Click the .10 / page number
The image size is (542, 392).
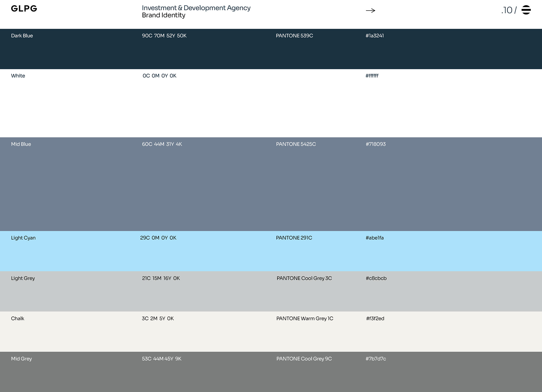pyautogui.click(x=509, y=10)
